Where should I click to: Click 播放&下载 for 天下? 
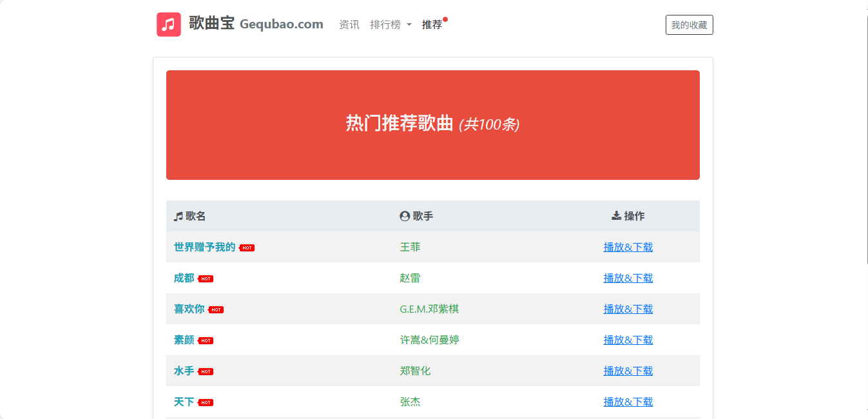click(628, 402)
